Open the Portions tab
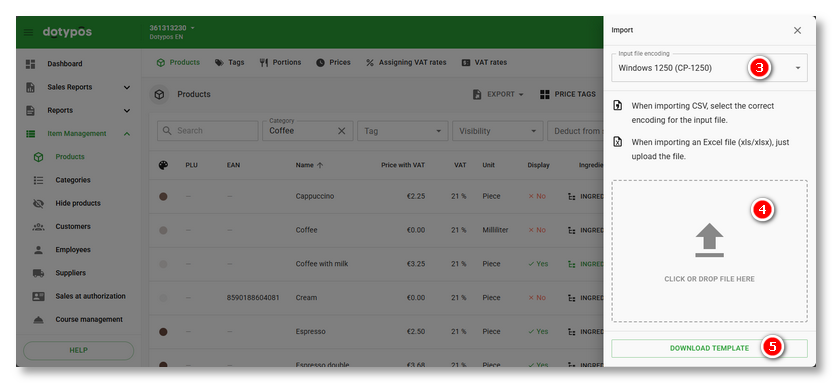Viewport: 832px width, 383px height. (280, 63)
